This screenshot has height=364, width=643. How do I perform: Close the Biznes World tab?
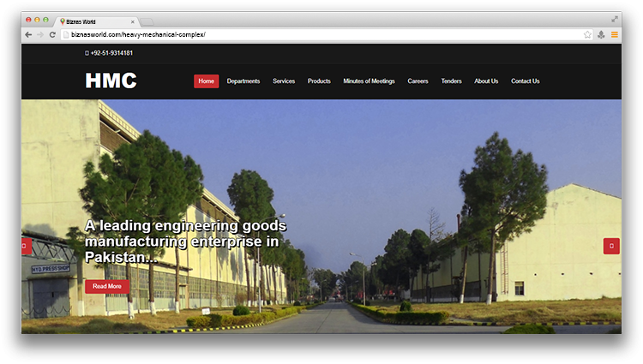(x=133, y=21)
